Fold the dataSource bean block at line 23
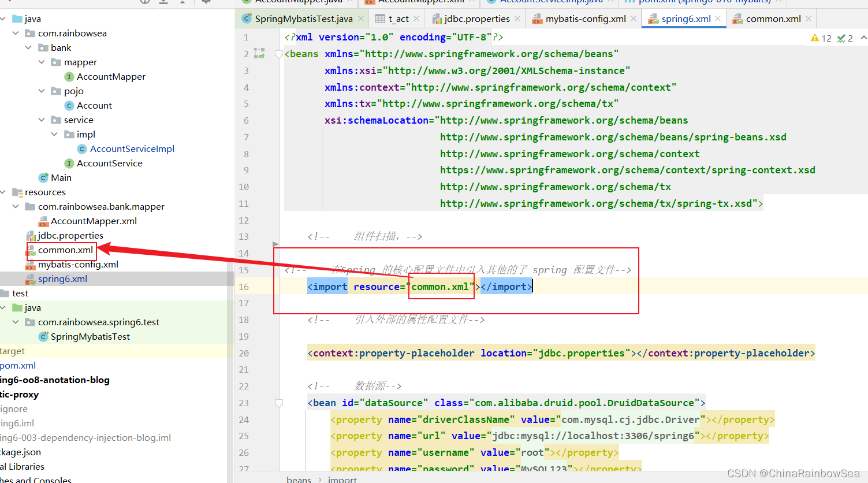Screen dimensions: 868x483 click(279, 403)
